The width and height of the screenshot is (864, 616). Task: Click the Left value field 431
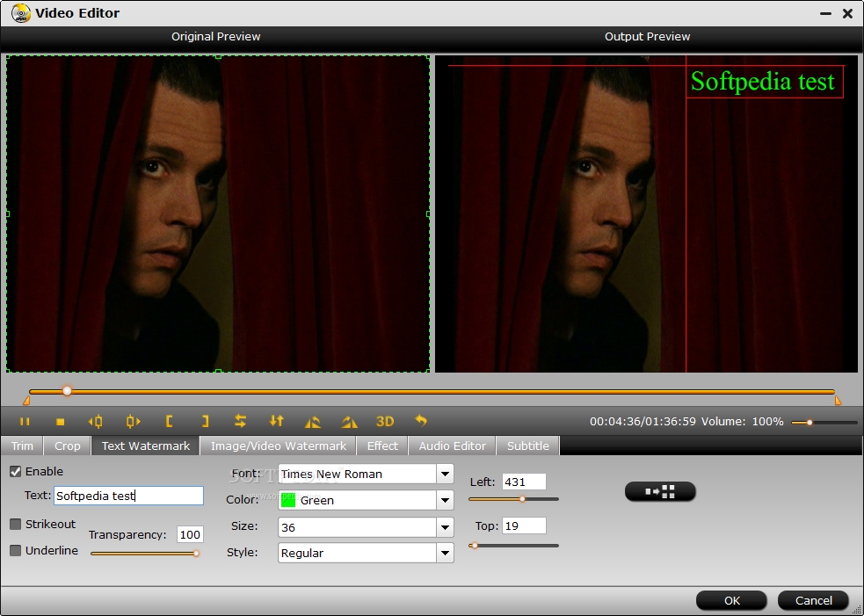point(524,482)
